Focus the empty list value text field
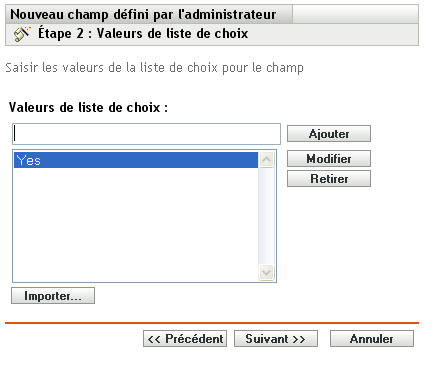Viewport: 447px width, 372px height. 146,134
